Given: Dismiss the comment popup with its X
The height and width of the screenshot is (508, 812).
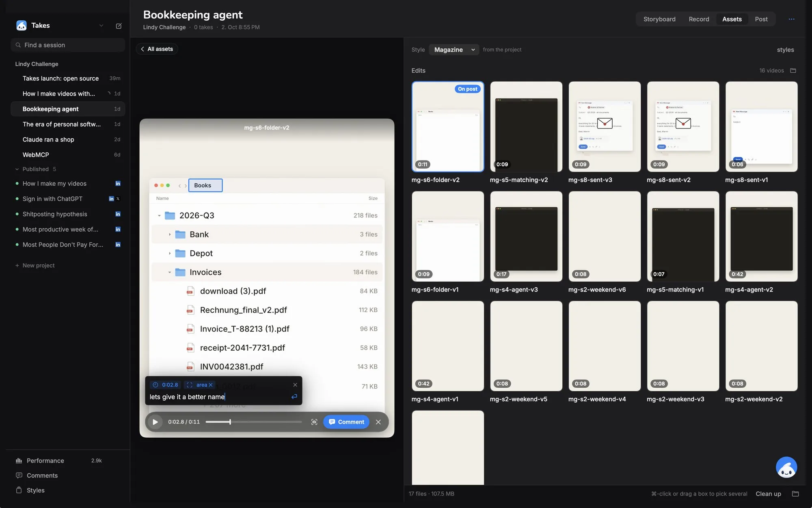Looking at the screenshot, I should pyautogui.click(x=295, y=385).
